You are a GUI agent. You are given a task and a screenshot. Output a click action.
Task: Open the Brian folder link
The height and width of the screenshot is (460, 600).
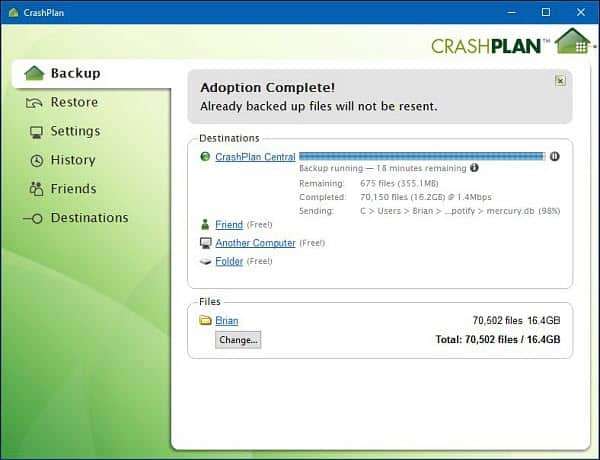227,321
